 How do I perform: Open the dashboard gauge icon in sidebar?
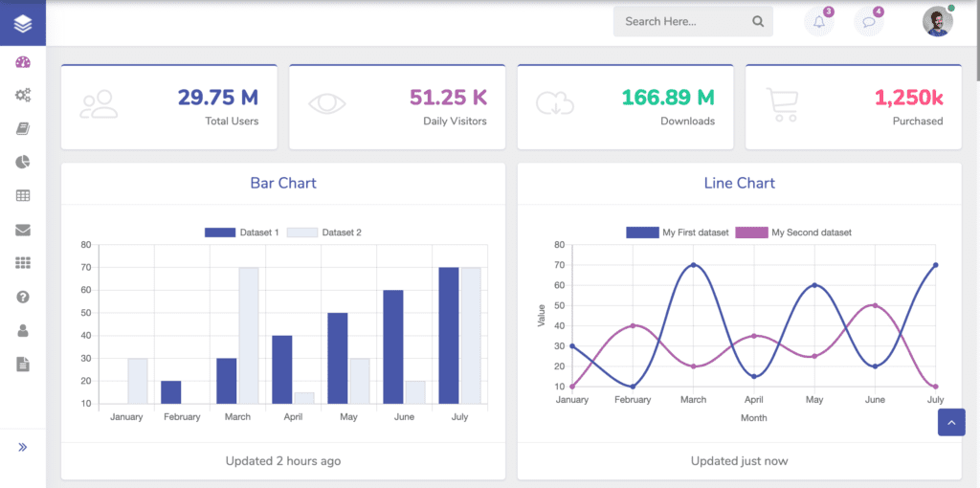tap(23, 62)
